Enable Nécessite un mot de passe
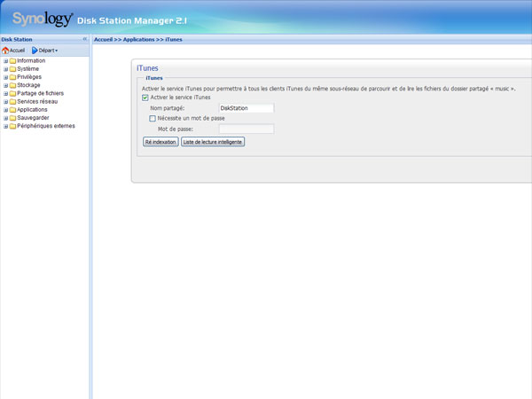Screen dimensions: 532x399 click(153, 119)
